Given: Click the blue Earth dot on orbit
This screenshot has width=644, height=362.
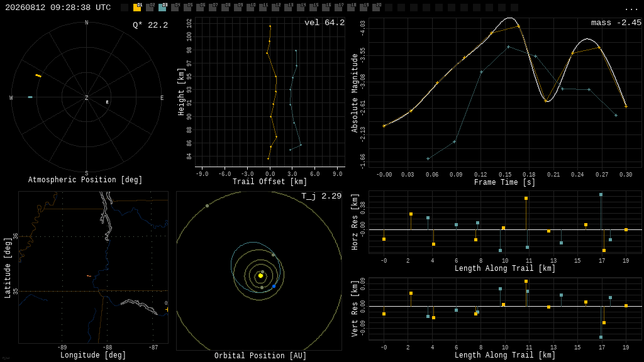Looking at the screenshot, I should [274, 286].
